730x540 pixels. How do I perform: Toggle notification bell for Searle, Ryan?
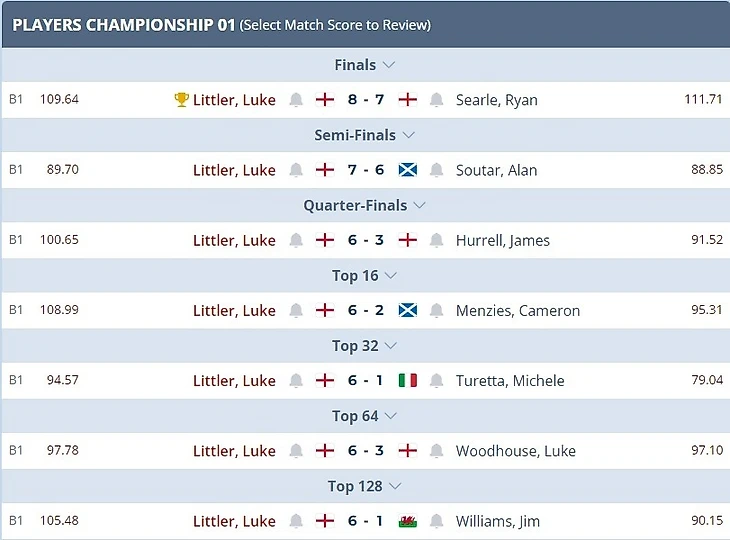(436, 100)
